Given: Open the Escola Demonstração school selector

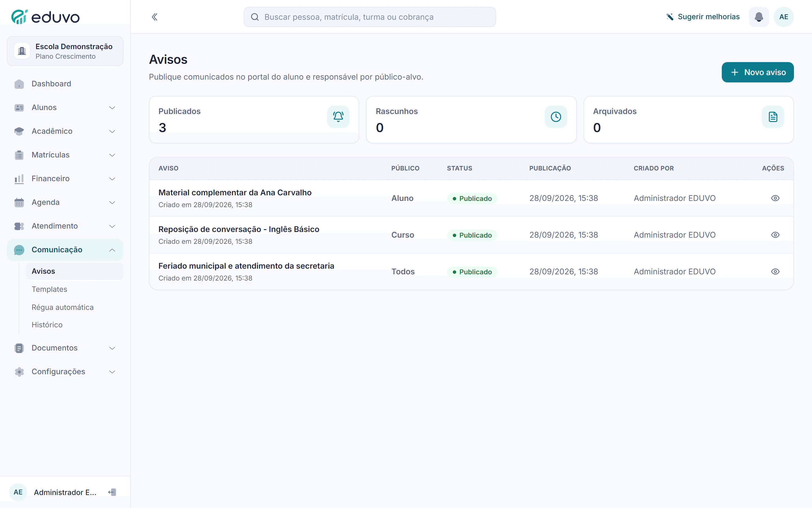Looking at the screenshot, I should [x=65, y=51].
